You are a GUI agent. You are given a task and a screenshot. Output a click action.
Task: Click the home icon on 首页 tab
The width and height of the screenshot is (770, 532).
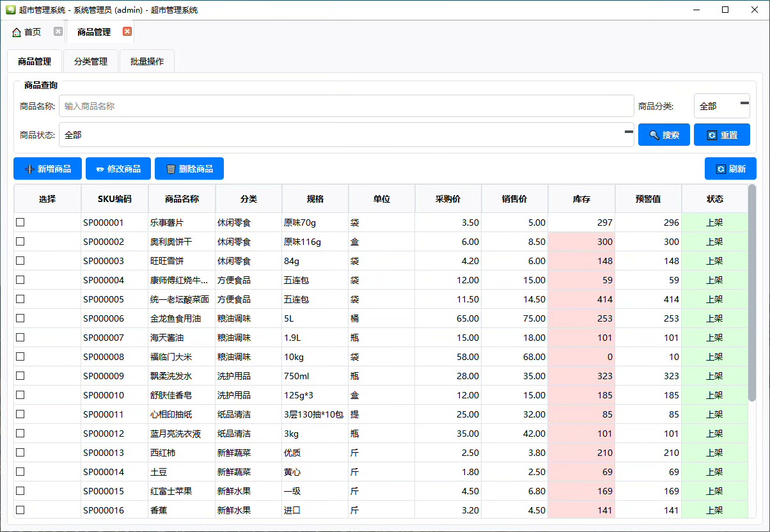17,32
